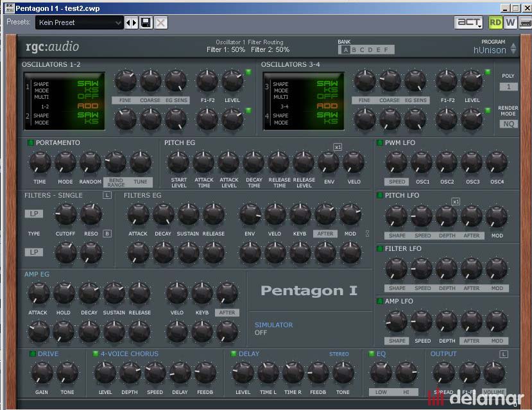Screen dimensions: 532x410
Task: Toggle the 4-Voice Chorus LED
Action: pos(96,354)
